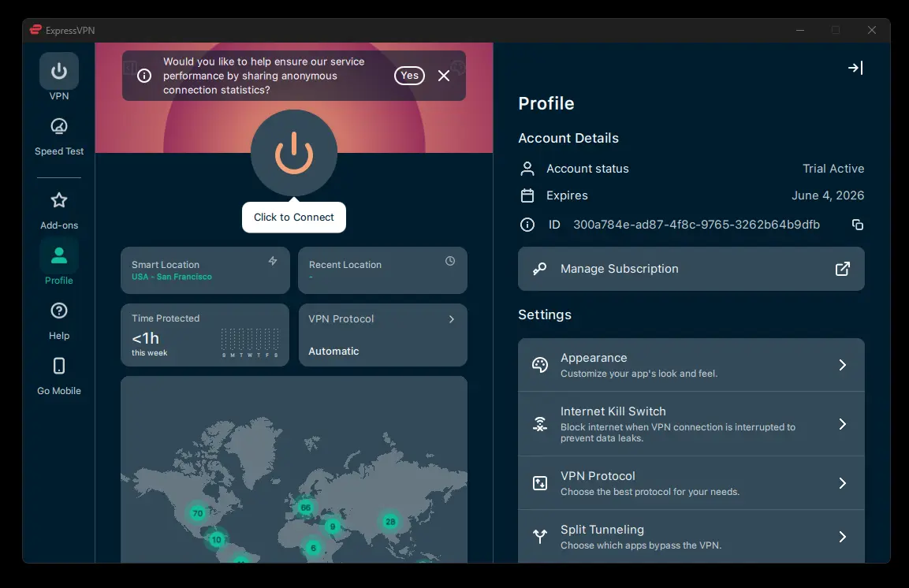Copy the account ID

(x=858, y=225)
